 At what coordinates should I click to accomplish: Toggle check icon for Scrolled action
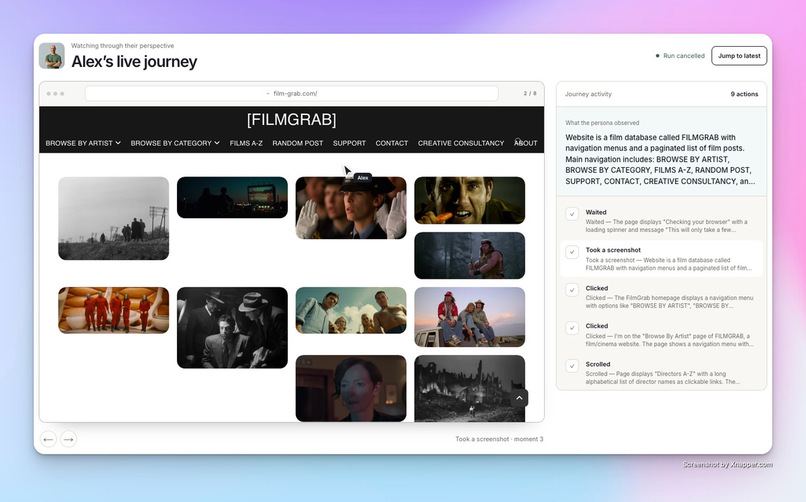coord(572,366)
